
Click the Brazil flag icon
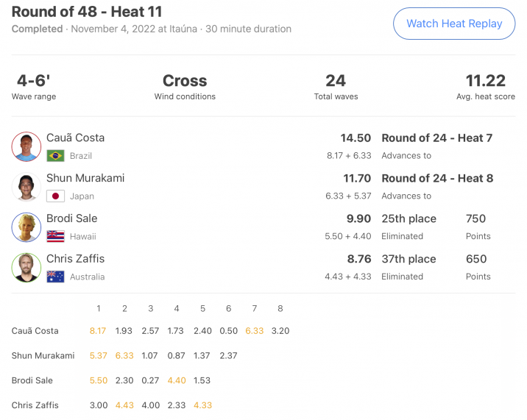pos(55,156)
